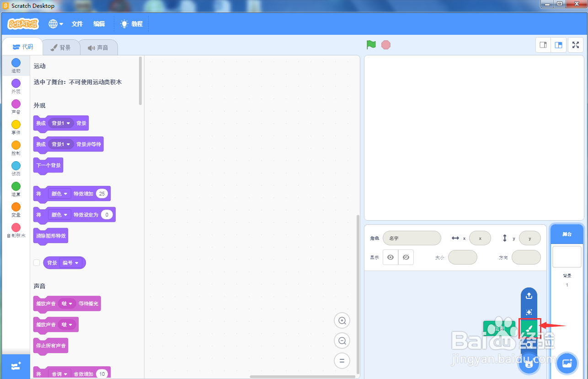Click the block palette vertical scrollbar
The height and width of the screenshot is (379, 588).
point(140,81)
